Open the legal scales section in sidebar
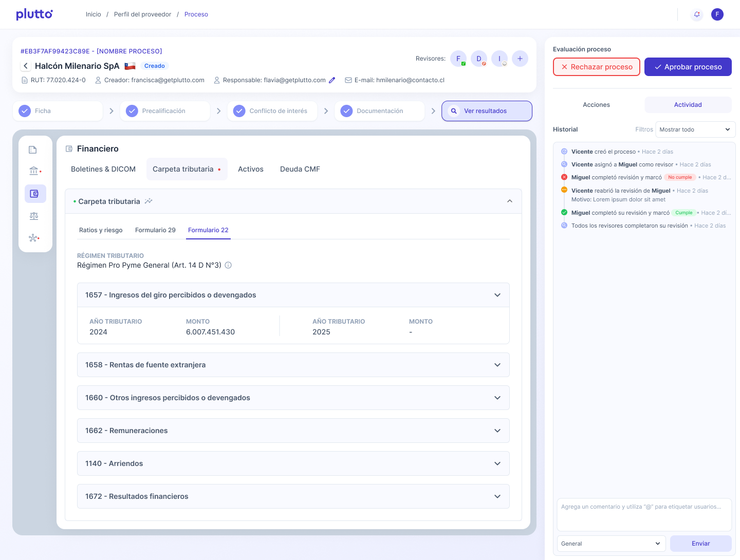The height and width of the screenshot is (560, 740). pos(34,216)
